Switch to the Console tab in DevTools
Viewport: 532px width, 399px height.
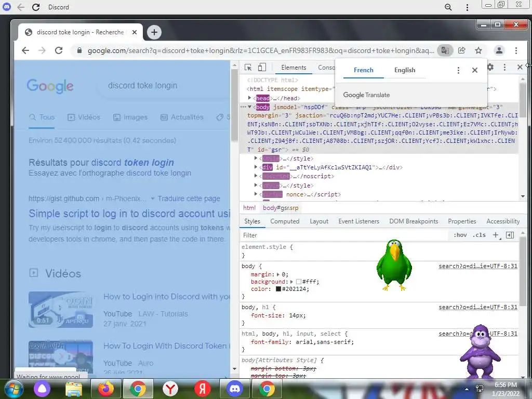(x=326, y=68)
